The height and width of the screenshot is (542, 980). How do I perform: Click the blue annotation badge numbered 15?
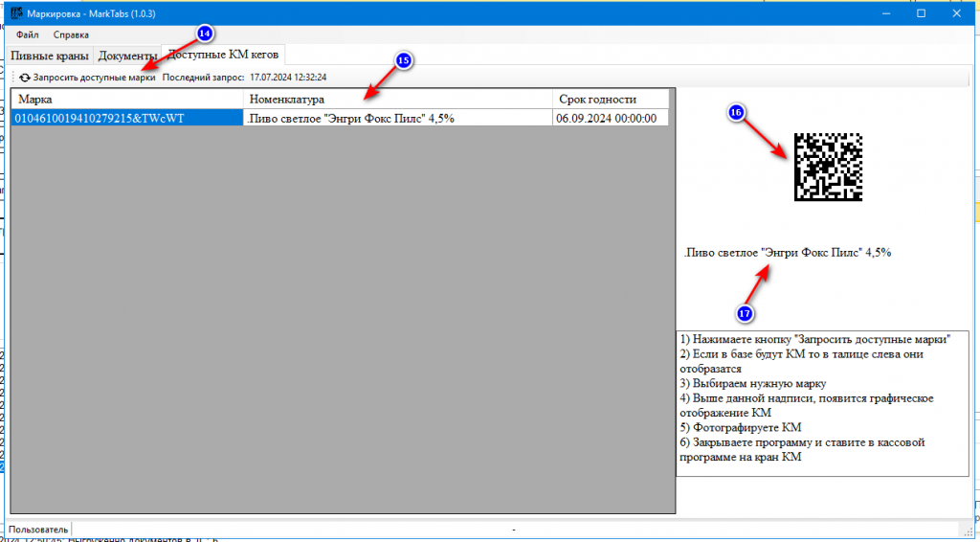pyautogui.click(x=403, y=60)
